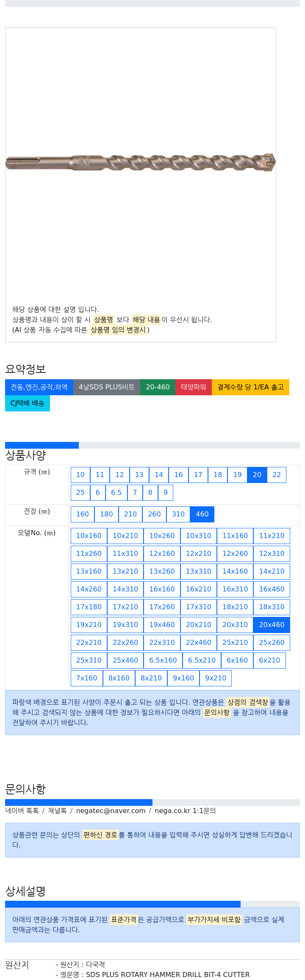Open model 10x160
Viewport: 305px width, 980px height.
[89, 536]
